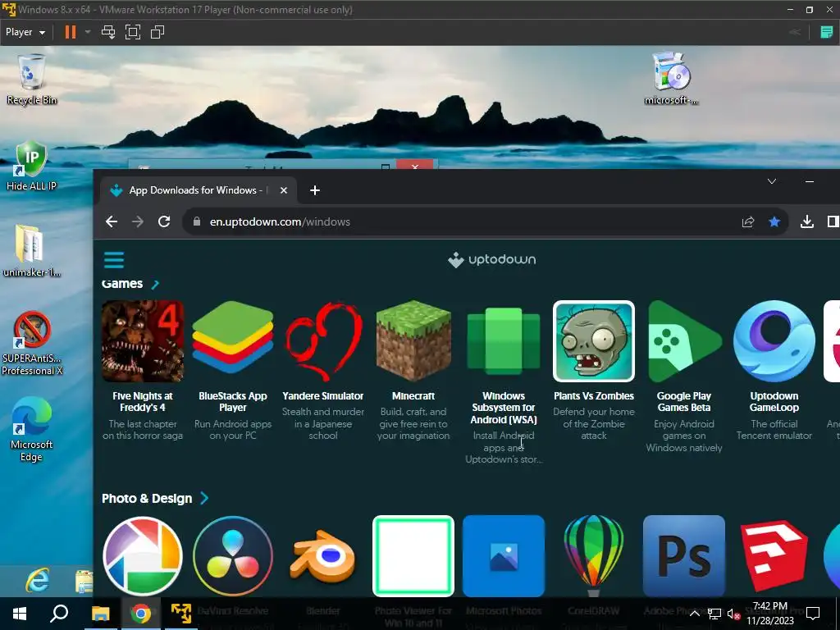Open the Minecraft grass block icon
Screen dimensions: 840x630
pos(413,341)
